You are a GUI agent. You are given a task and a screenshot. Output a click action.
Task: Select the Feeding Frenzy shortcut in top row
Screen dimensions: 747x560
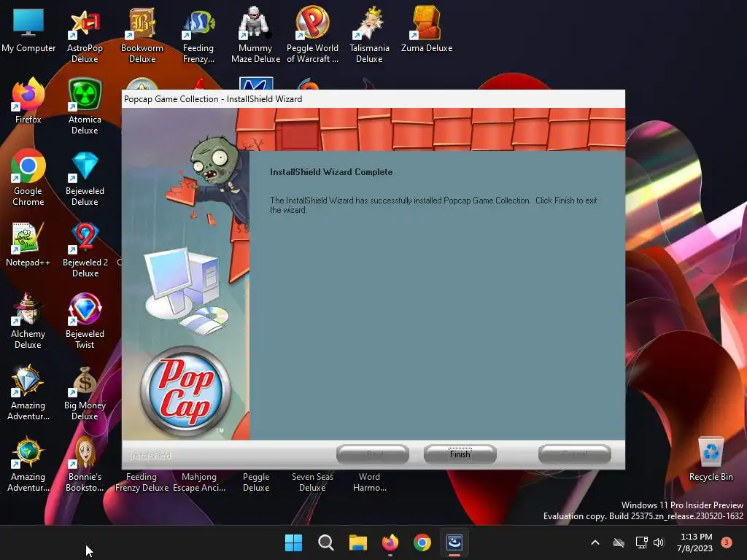(x=198, y=36)
